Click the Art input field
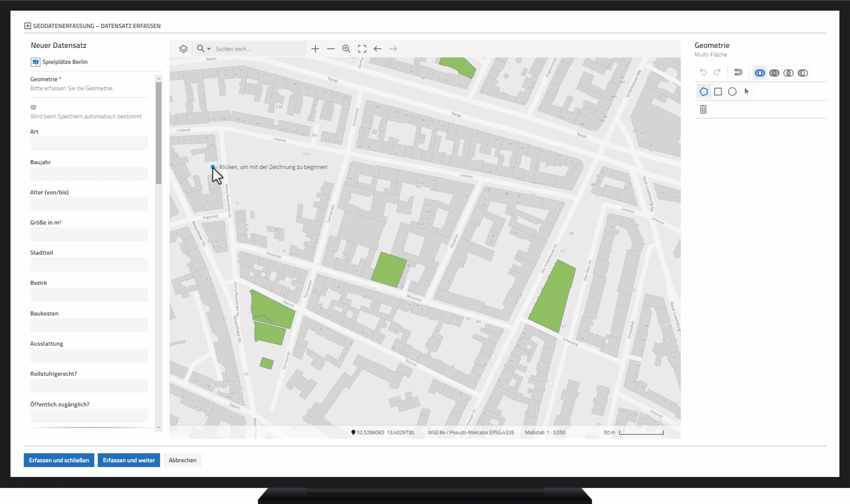Screen dimensions: 850x504 tap(89, 143)
